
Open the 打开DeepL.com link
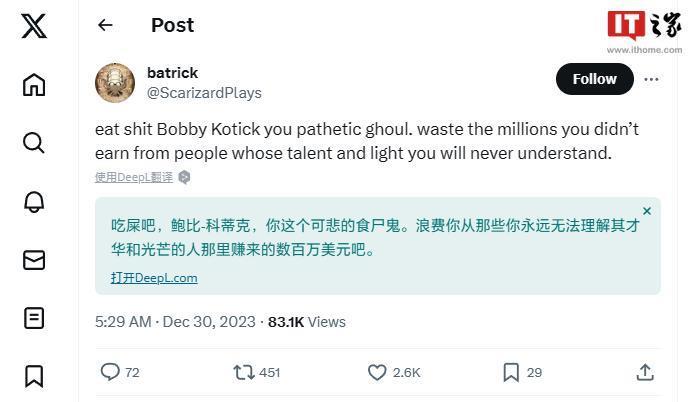[154, 278]
